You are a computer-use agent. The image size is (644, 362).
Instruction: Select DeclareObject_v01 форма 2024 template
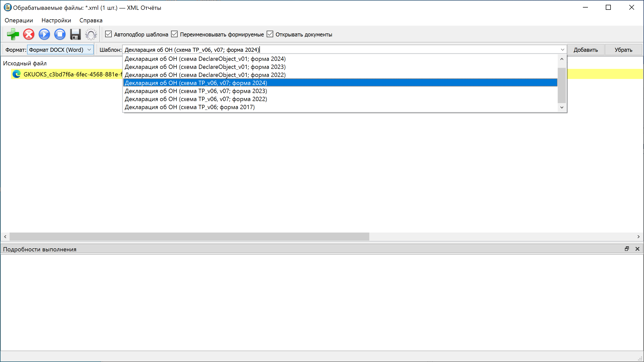click(340, 59)
